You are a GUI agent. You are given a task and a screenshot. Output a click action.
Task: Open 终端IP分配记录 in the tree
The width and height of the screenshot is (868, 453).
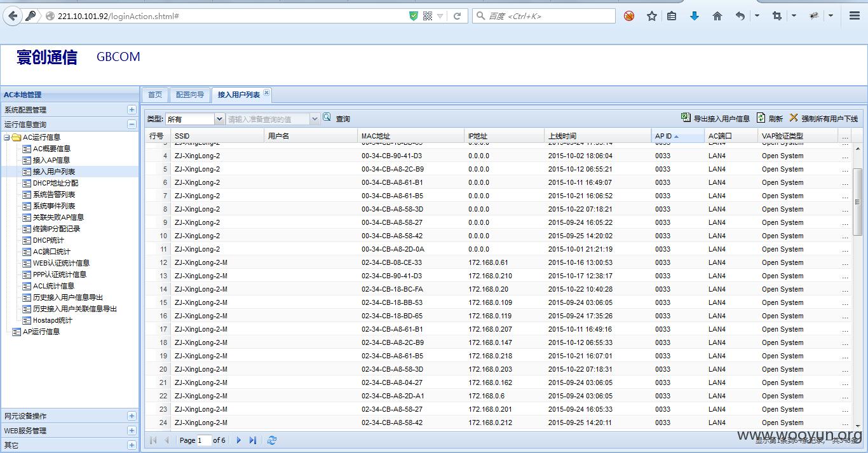(x=57, y=229)
